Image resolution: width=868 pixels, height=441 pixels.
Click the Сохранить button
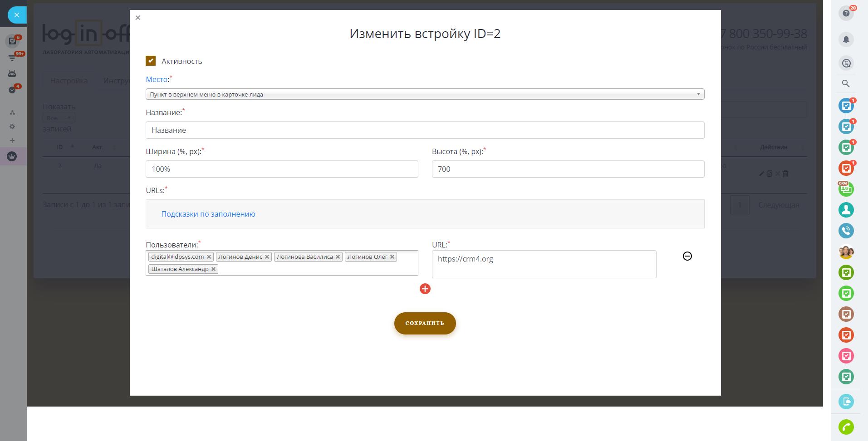425,323
